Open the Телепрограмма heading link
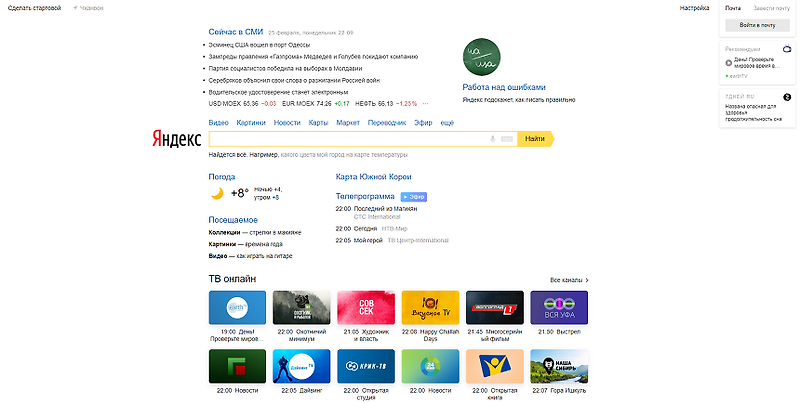800x403 pixels. [x=365, y=196]
